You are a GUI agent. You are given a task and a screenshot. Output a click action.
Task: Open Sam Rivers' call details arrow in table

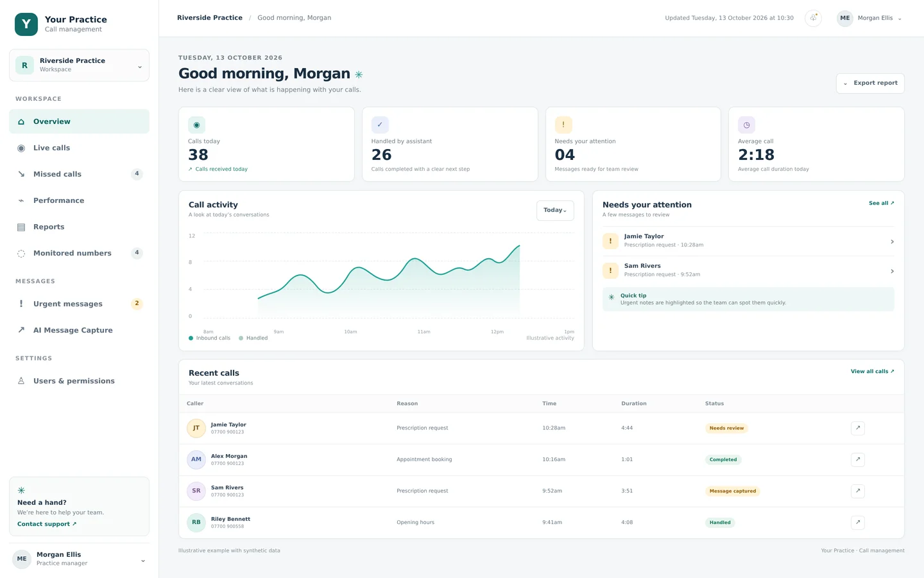click(858, 491)
